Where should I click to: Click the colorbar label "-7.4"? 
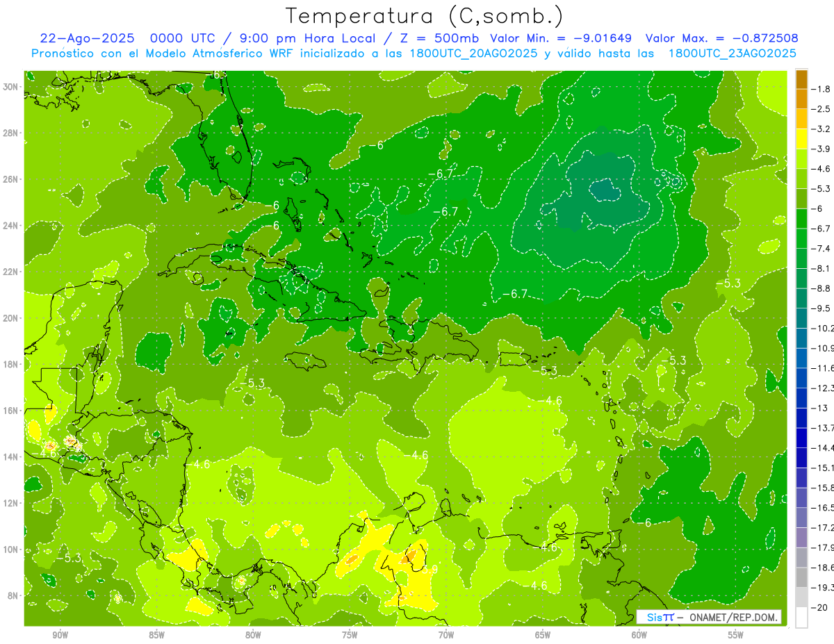pyautogui.click(x=821, y=249)
